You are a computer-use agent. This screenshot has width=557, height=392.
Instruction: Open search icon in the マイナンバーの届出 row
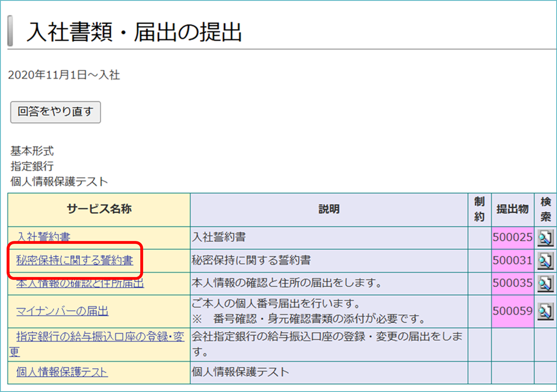pyautogui.click(x=545, y=312)
